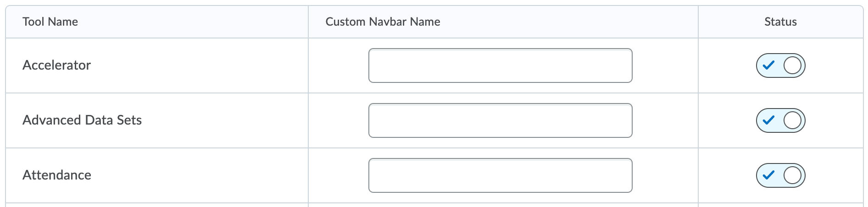The image size is (868, 207).
Task: Click the round knob of Advanced Data Sets switch
Action: click(792, 120)
